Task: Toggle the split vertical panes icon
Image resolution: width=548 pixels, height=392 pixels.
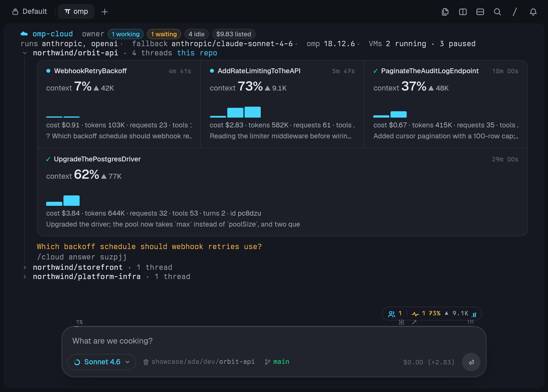Action: click(463, 12)
